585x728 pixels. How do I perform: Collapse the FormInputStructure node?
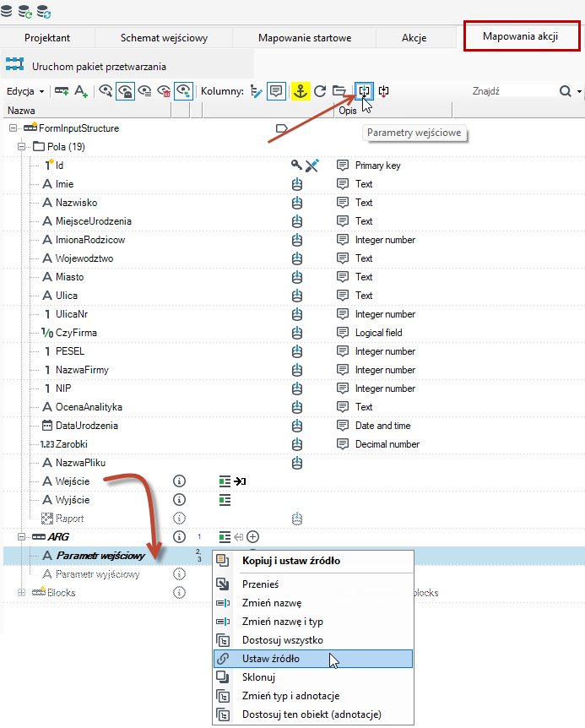[x=13, y=128]
